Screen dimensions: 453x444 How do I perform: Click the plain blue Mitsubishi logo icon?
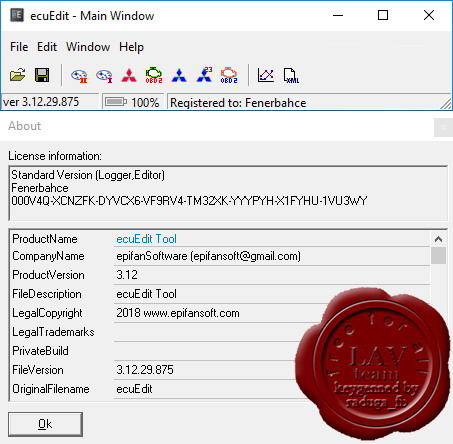click(179, 75)
